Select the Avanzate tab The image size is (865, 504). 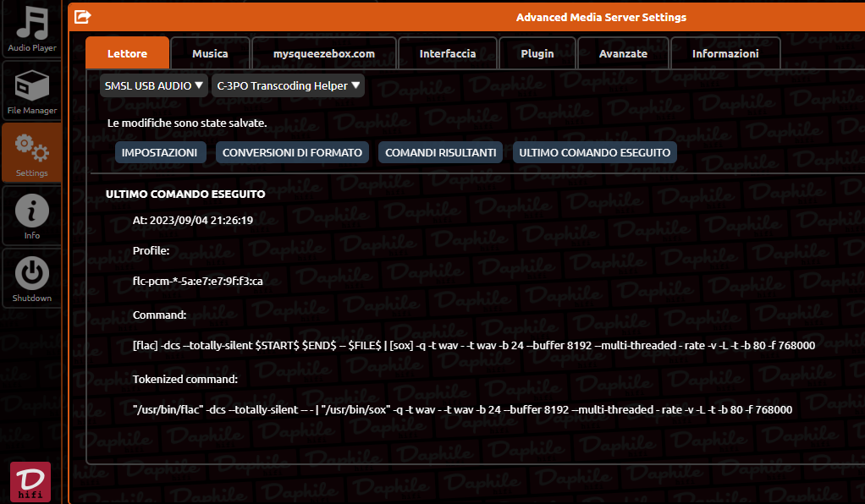pyautogui.click(x=624, y=53)
